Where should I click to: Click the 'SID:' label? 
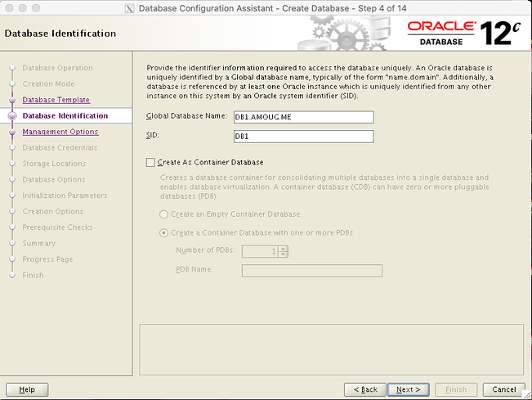(153, 136)
